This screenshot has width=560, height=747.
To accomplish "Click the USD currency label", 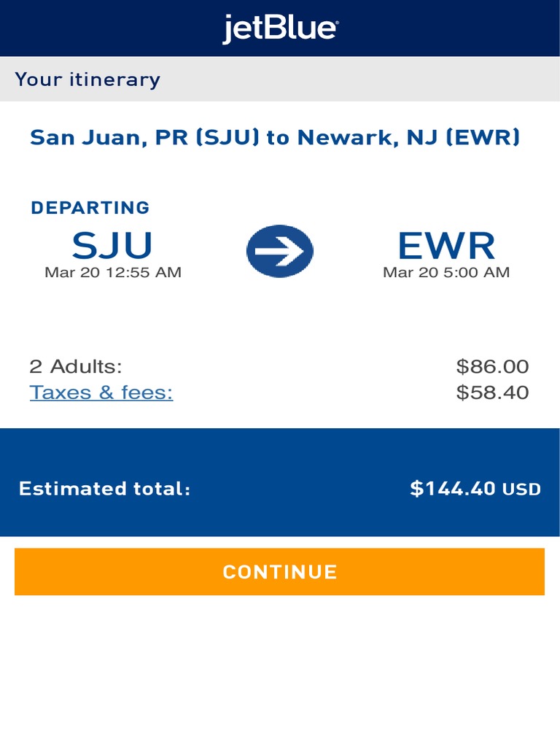I will click(x=521, y=489).
